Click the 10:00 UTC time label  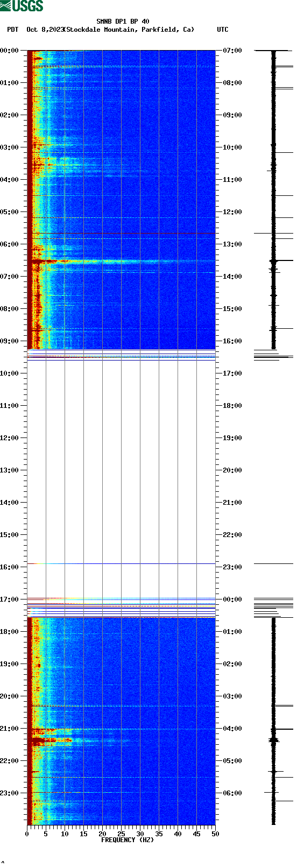232,147
